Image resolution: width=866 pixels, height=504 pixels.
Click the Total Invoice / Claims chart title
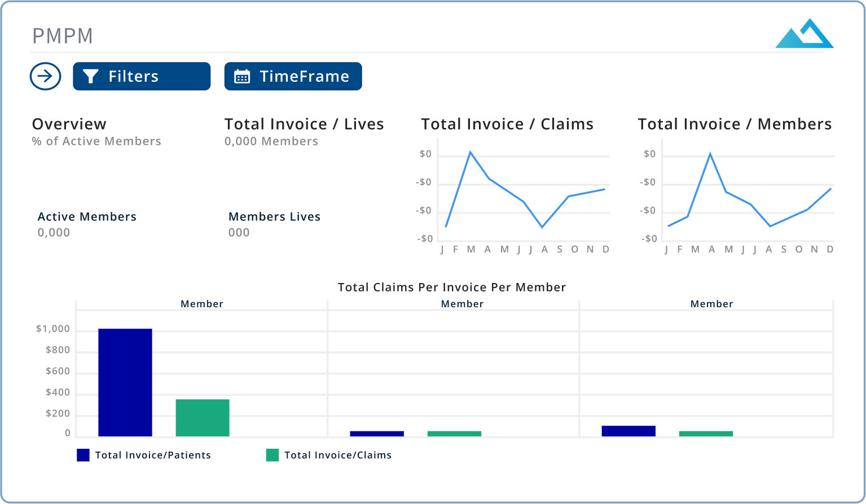coord(507,124)
